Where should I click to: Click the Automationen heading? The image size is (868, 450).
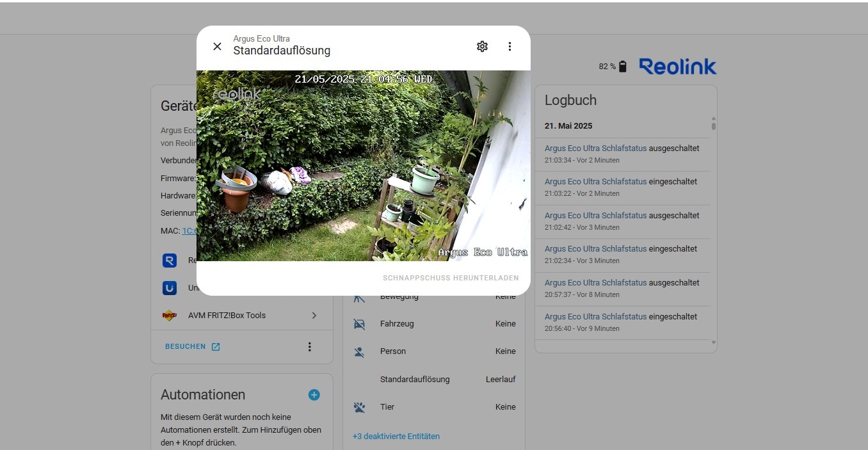click(203, 395)
